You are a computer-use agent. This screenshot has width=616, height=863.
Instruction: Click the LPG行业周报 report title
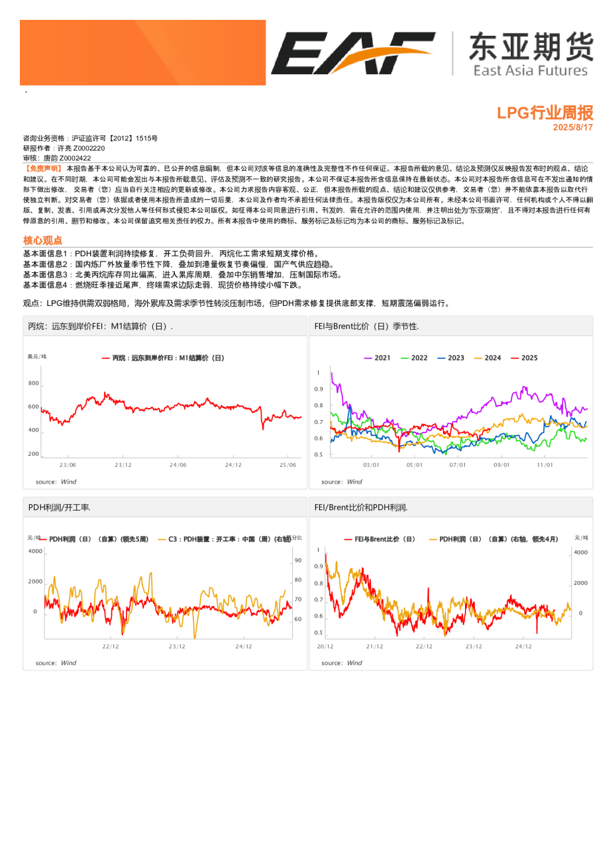tap(544, 113)
